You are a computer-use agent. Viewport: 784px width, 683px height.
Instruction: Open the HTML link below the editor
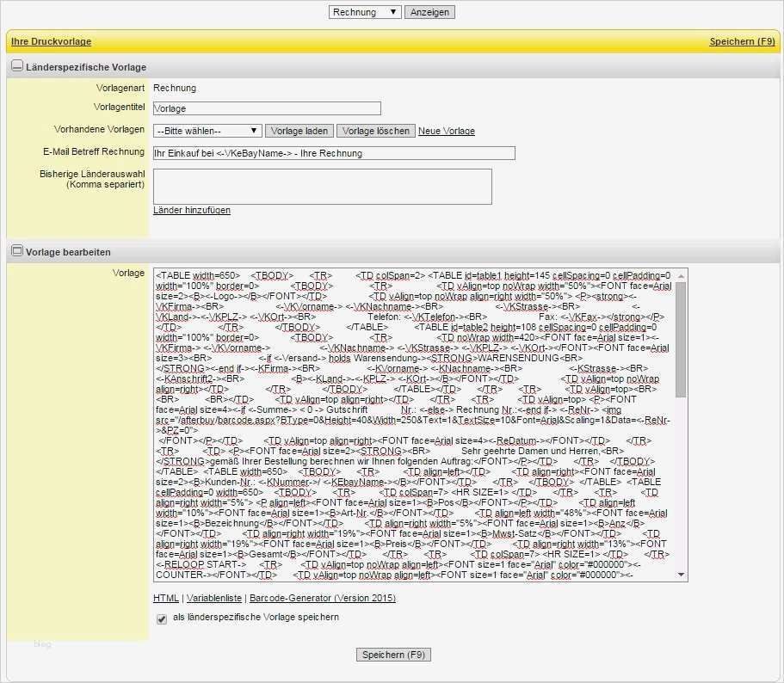tap(166, 598)
